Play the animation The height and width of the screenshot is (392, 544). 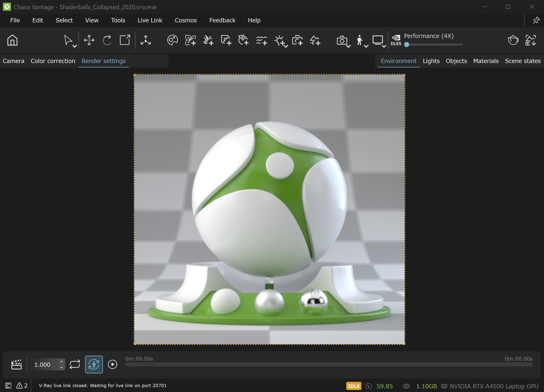(x=113, y=364)
